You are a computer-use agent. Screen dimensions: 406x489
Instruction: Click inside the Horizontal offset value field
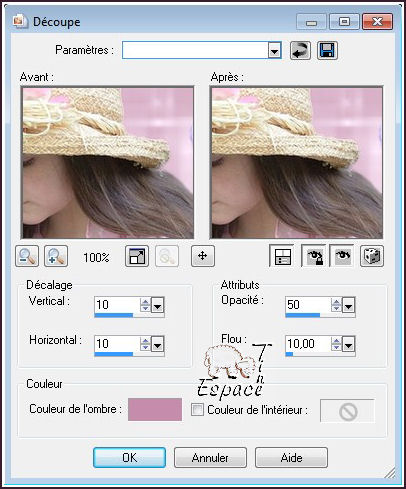click(x=117, y=344)
